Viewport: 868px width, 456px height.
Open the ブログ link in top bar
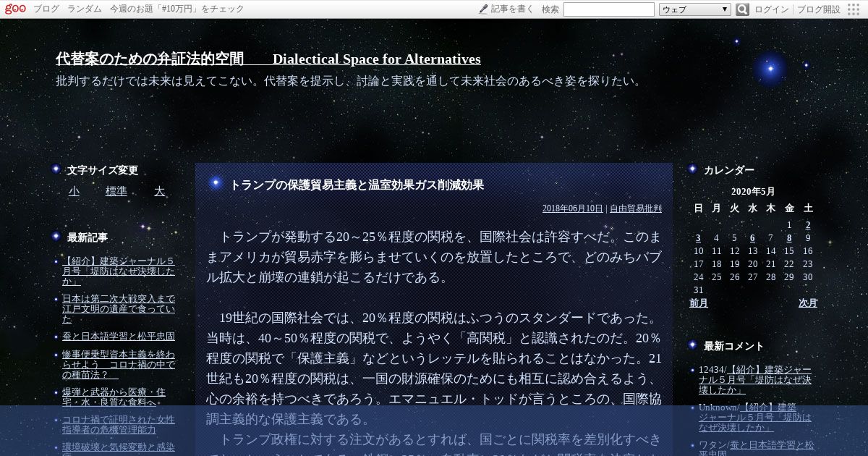tap(46, 9)
